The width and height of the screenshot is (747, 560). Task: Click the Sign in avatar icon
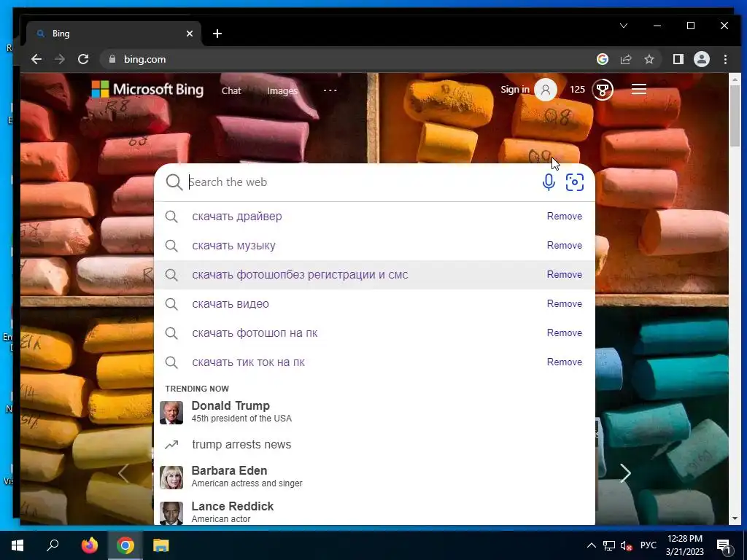(546, 90)
